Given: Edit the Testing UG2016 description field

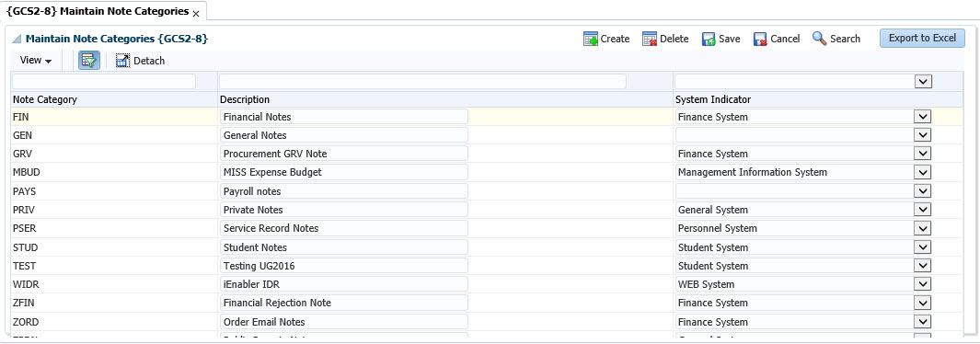Looking at the screenshot, I should point(344,266).
